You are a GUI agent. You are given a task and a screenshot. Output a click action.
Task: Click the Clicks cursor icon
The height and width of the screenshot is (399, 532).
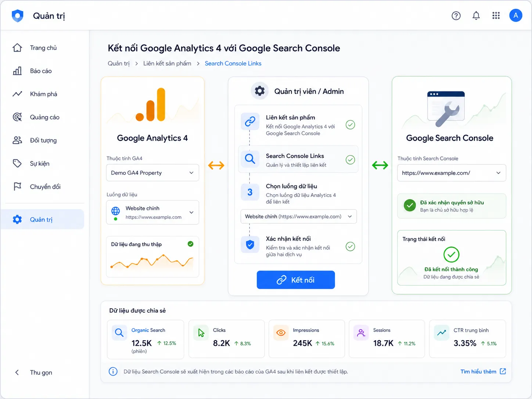pos(201,333)
